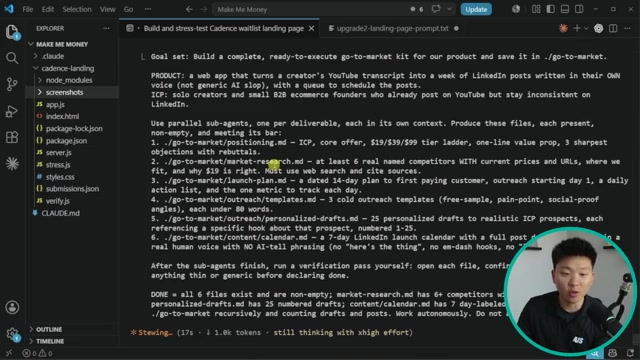Close the Cadence waitlist landing page tab
Image resolution: width=640 pixels, height=360 pixels.
tap(311, 28)
